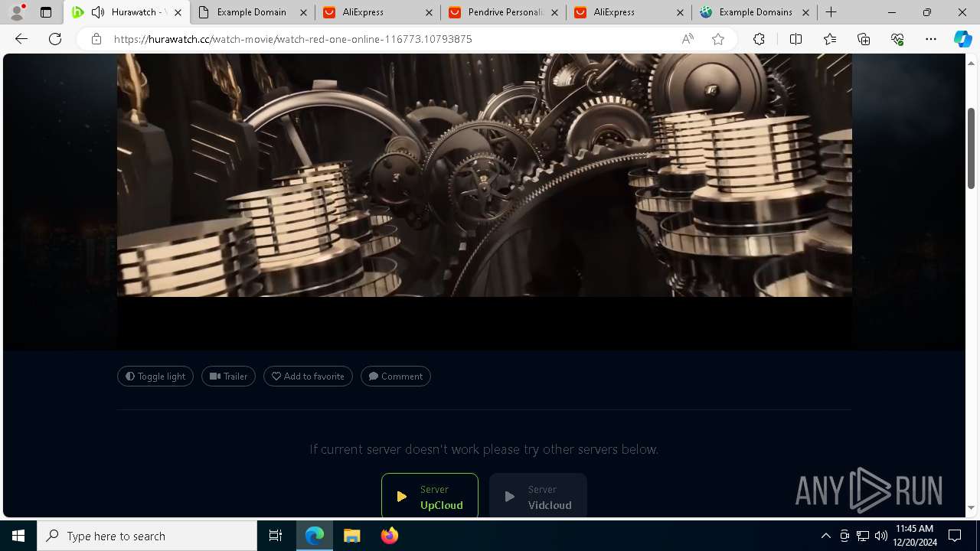This screenshot has width=980, height=551.
Task: Click the address bar URL
Action: pyautogui.click(x=292, y=39)
